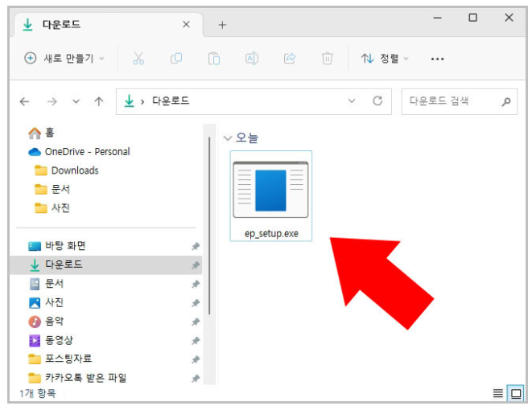
Task: Unpin 바탕 화면 using its pin icon
Action: (196, 246)
